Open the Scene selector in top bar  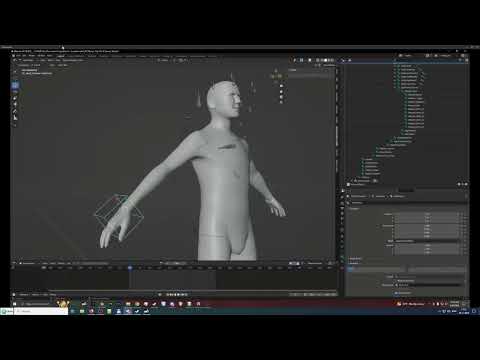click(412, 56)
